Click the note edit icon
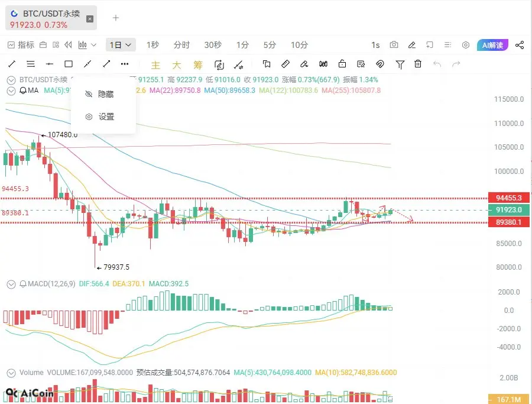Image resolution: width=532 pixels, height=404 pixels. [361, 64]
